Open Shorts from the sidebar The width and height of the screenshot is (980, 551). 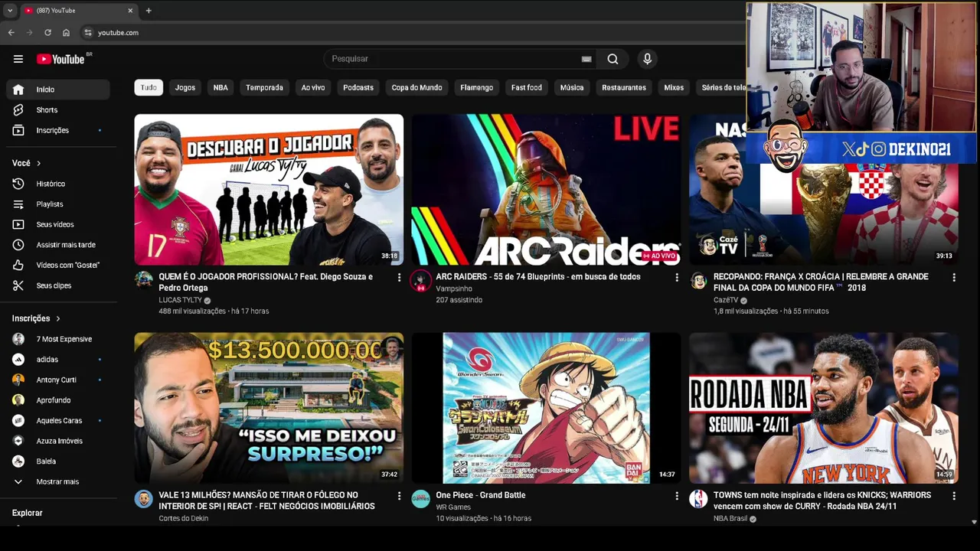click(x=58, y=110)
